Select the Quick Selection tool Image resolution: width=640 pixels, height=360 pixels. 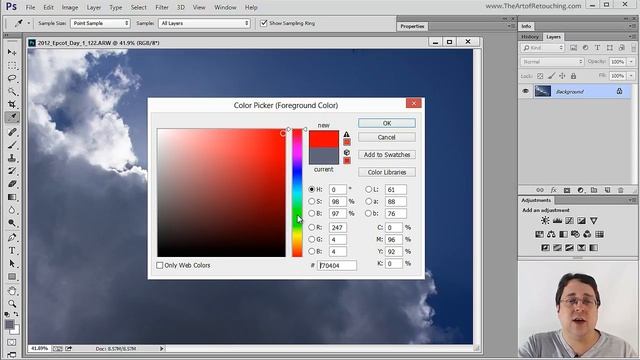click(12, 91)
